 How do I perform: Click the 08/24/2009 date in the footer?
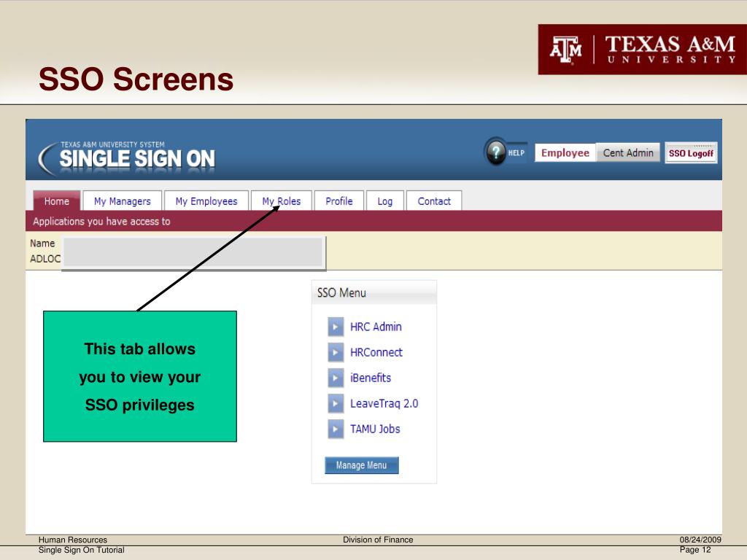tap(700, 540)
